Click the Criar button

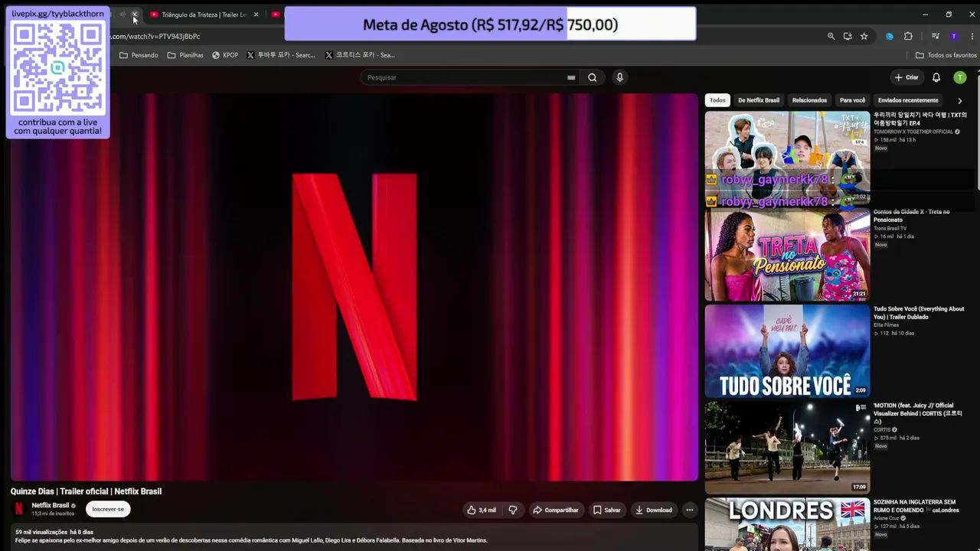click(906, 77)
